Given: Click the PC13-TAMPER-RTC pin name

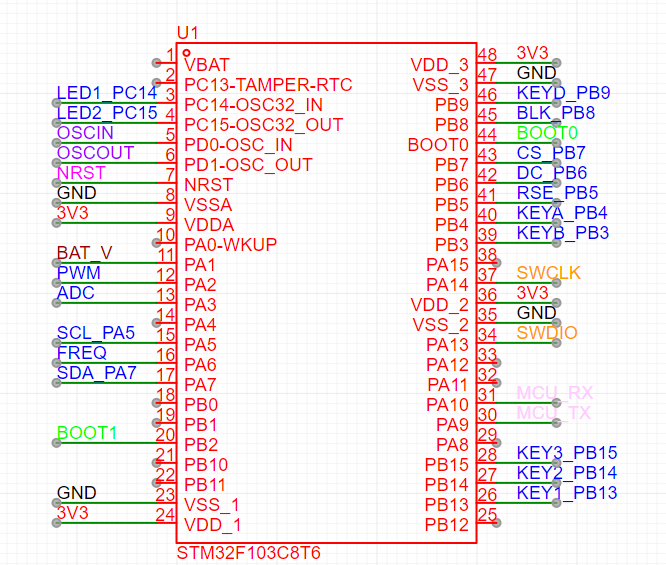Looking at the screenshot, I should click(268, 85).
